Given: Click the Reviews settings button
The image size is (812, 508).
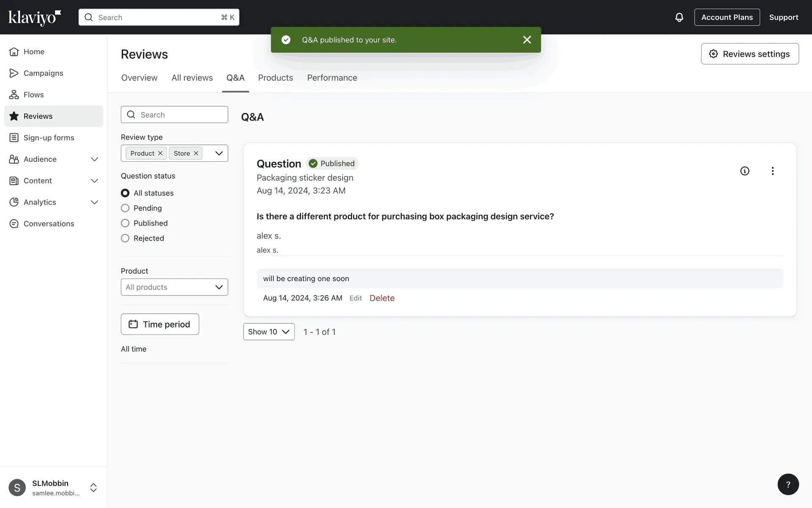Looking at the screenshot, I should coord(749,54).
